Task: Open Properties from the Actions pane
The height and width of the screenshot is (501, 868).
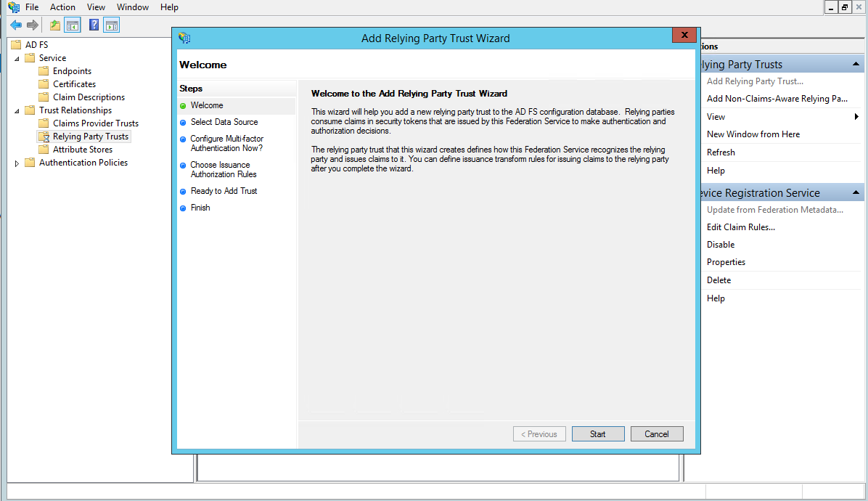Action: click(x=726, y=262)
